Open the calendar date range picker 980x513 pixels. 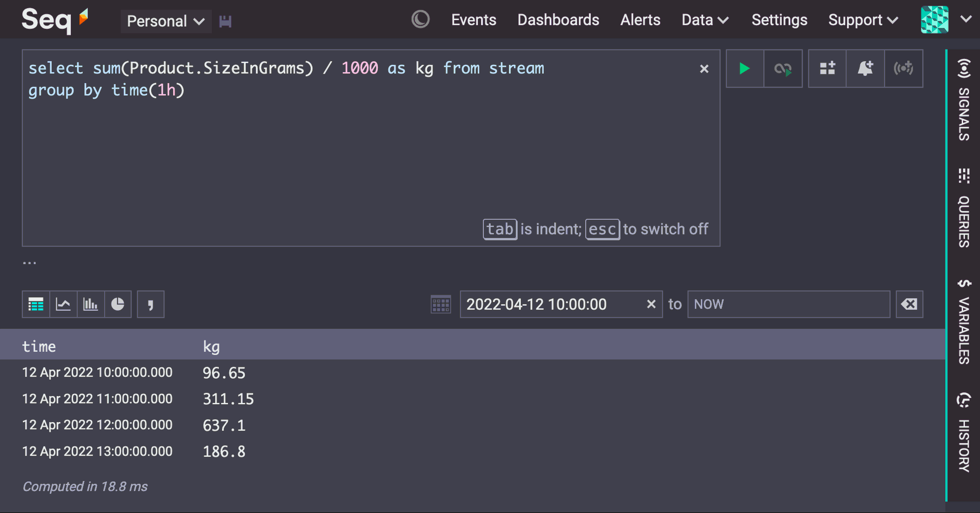441,304
